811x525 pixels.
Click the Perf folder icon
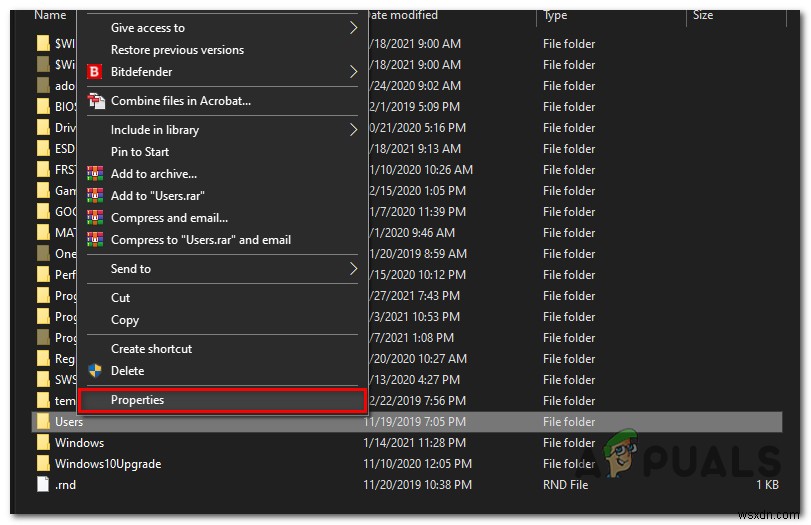(43, 275)
